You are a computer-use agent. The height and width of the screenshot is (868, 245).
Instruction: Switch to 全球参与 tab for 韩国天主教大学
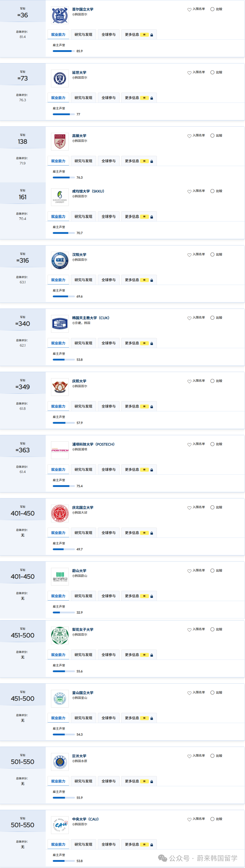[108, 343]
